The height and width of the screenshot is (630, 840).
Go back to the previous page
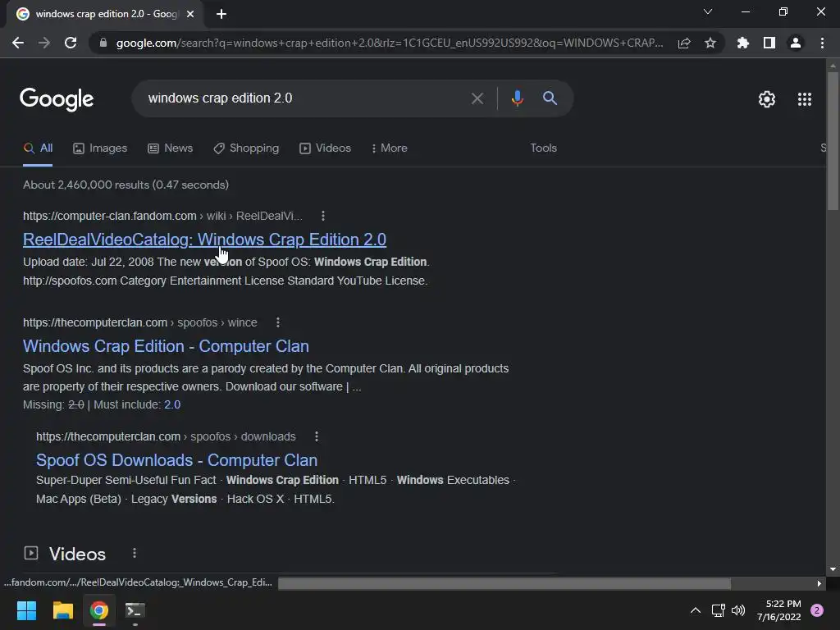tap(18, 43)
